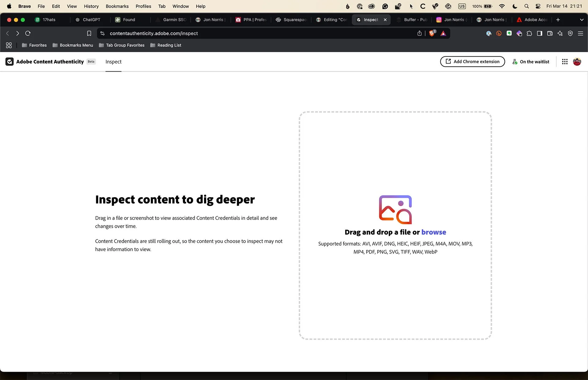
Task: Click the browse link
Action: 434,232
